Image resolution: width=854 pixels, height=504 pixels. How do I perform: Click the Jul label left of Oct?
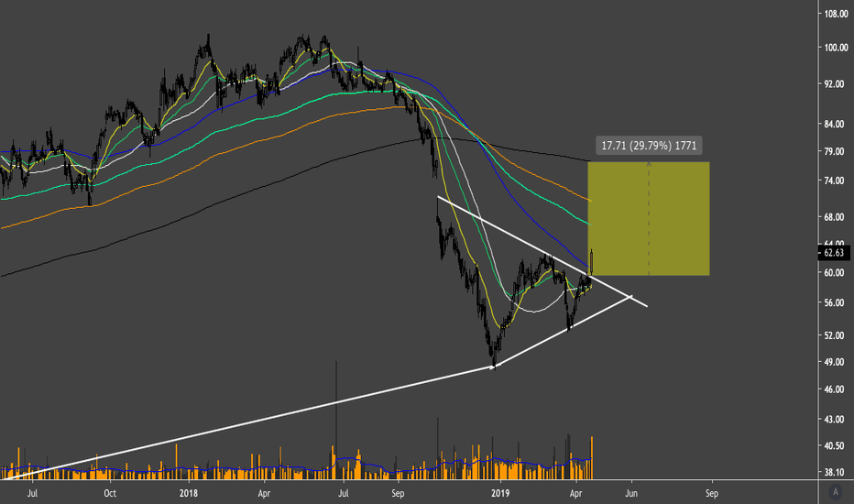click(x=32, y=494)
